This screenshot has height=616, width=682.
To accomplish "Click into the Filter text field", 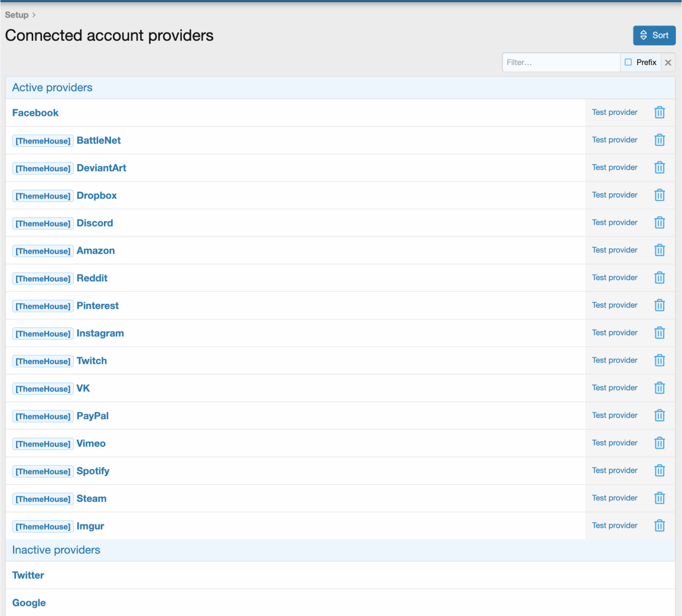I will [x=560, y=62].
